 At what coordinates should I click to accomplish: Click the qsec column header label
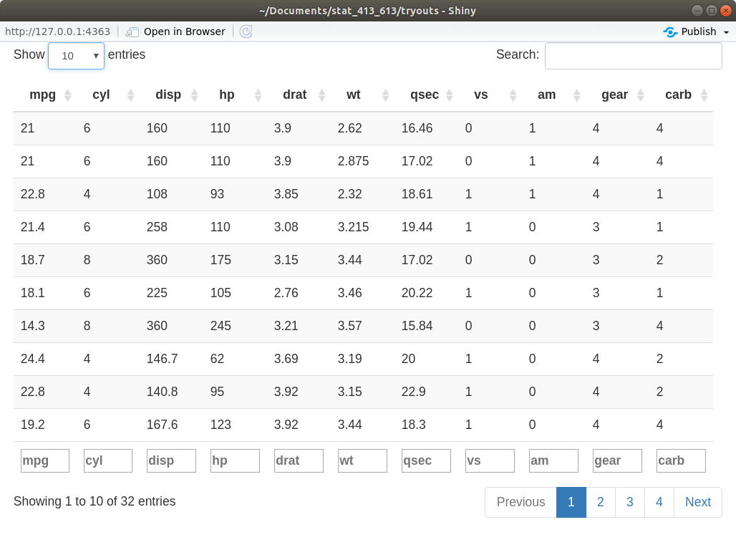[425, 95]
